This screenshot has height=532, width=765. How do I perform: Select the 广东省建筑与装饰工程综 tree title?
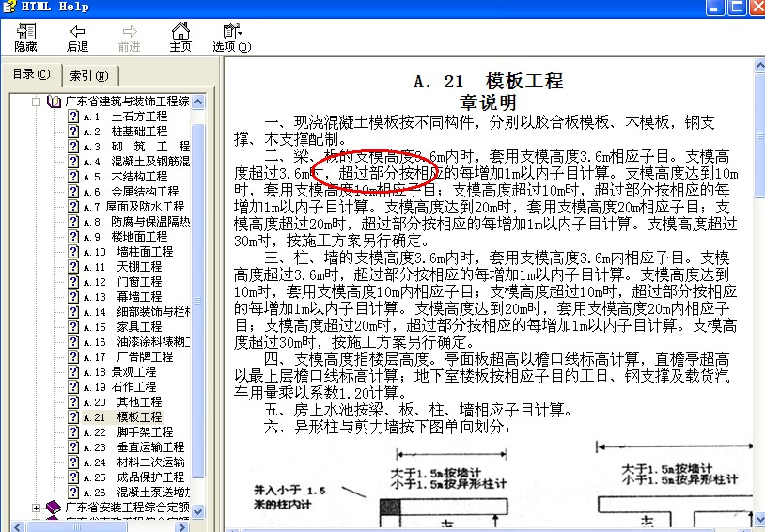coord(127,102)
